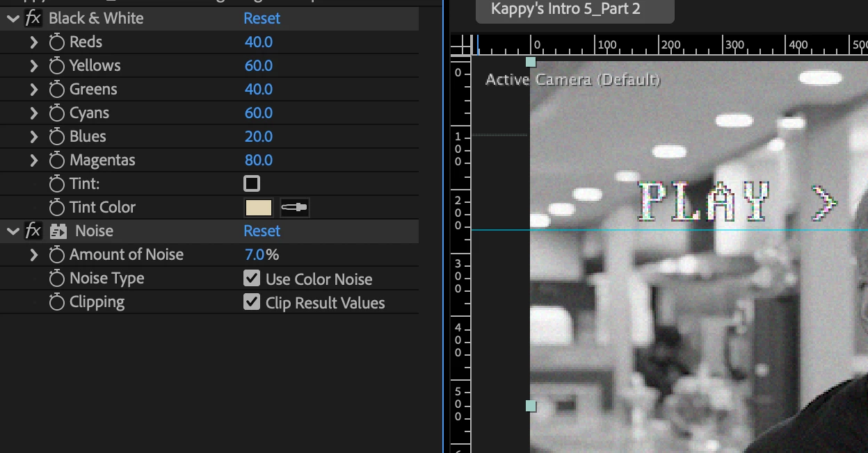The width and height of the screenshot is (868, 453).
Task: Expand the Cyans property
Action: pyautogui.click(x=33, y=113)
